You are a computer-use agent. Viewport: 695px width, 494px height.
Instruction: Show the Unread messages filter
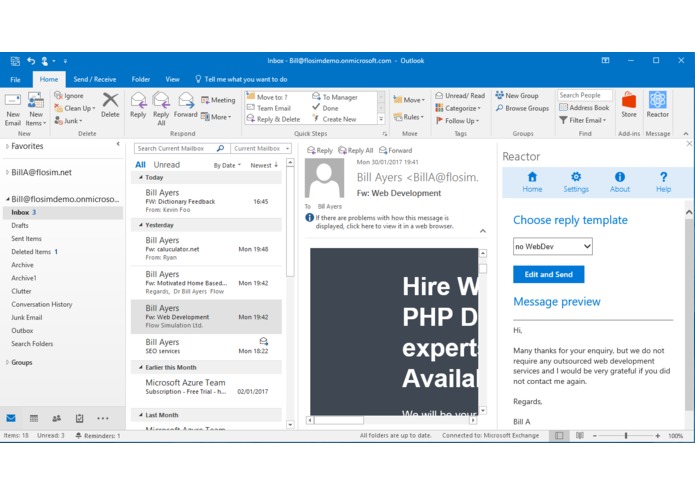167,165
